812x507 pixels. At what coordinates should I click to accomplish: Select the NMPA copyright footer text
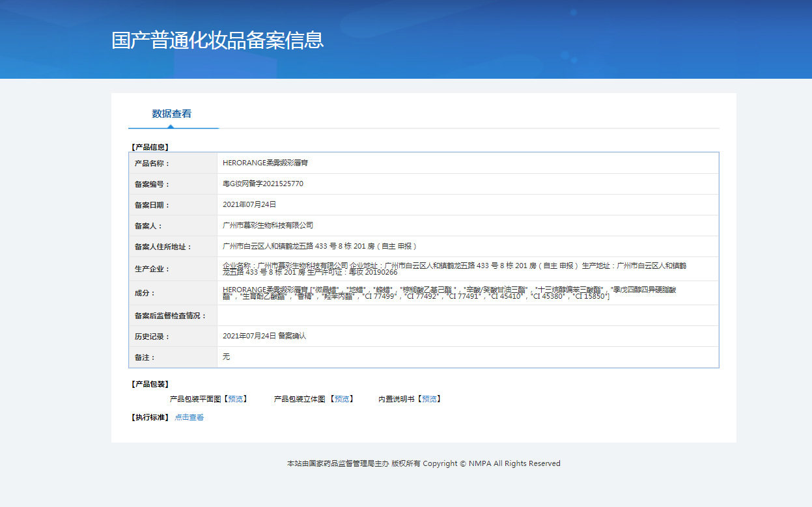point(424,463)
